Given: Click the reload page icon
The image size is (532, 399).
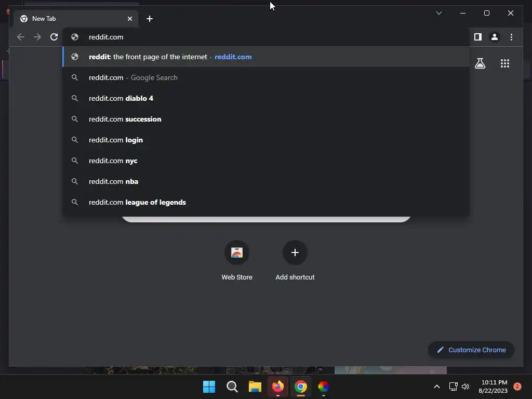Looking at the screenshot, I should pos(54,37).
